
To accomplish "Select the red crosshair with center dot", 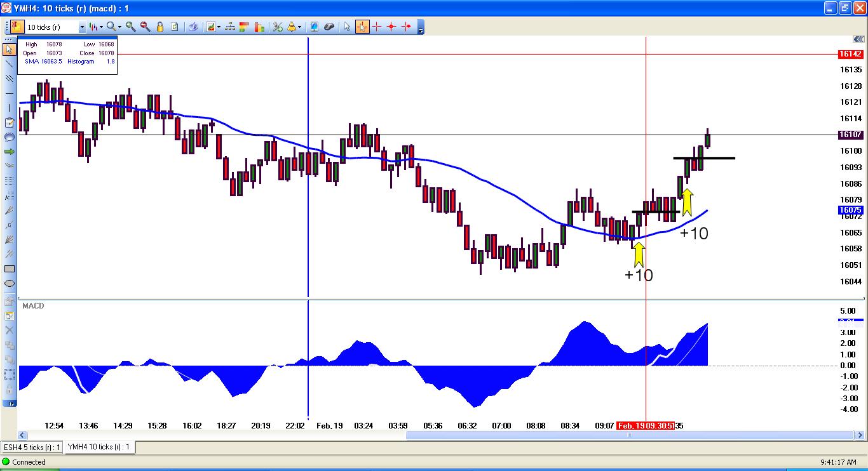I will tap(391, 27).
